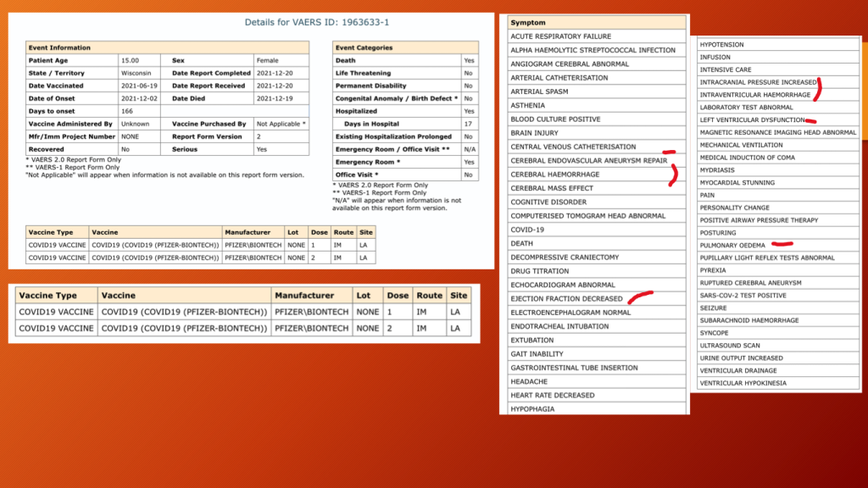The image size is (868, 488).
Task: Select the VENTRICULAR HYPOKINESIA row
Action: point(743,383)
